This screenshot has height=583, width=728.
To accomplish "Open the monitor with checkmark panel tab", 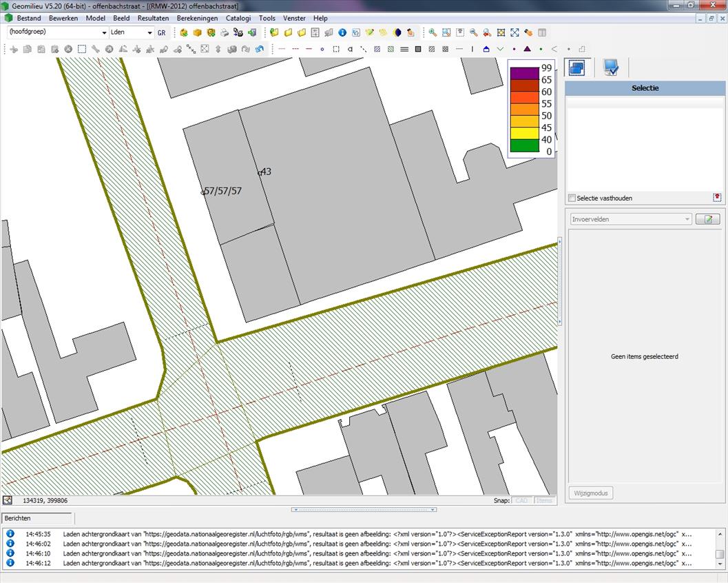I will (x=611, y=68).
